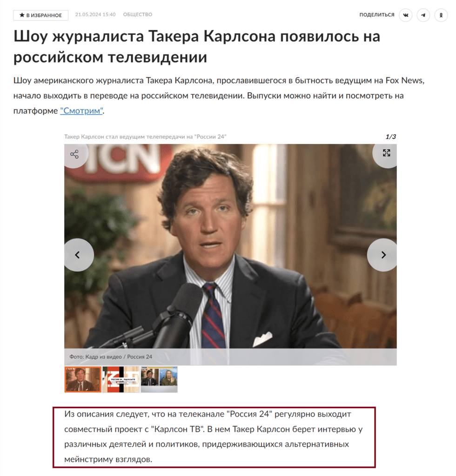The width and height of the screenshot is (456, 476).
Task: Click the article headline about Такера Карлсона
Action: pos(196,46)
